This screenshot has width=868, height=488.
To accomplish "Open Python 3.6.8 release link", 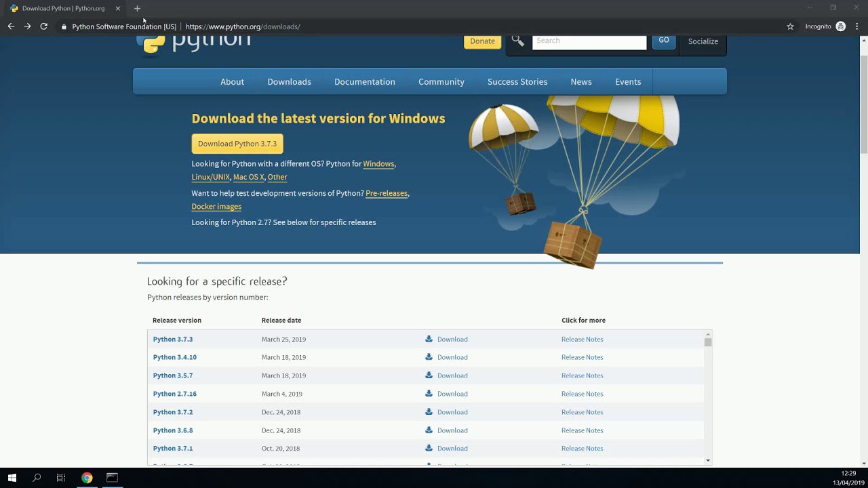I will tap(173, 430).
